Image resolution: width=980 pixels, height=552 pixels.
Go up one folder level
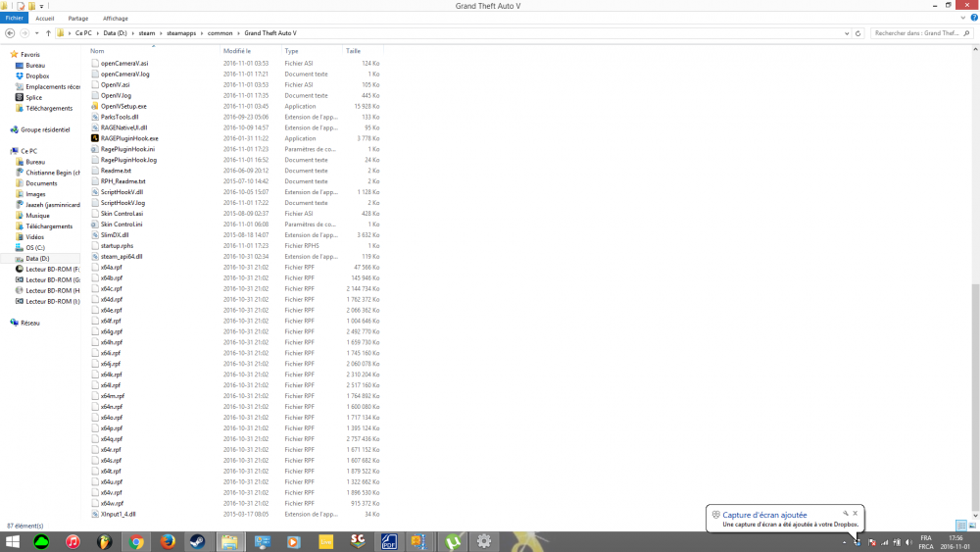[x=48, y=33]
